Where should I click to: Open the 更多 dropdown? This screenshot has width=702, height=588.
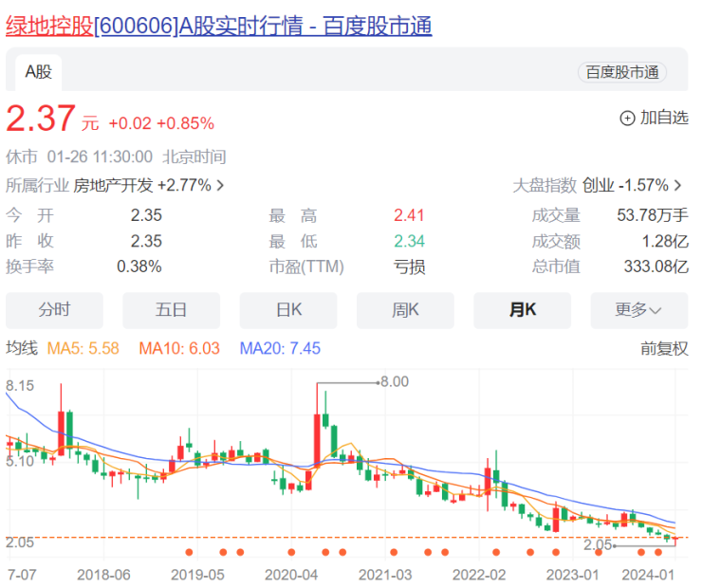point(638,310)
